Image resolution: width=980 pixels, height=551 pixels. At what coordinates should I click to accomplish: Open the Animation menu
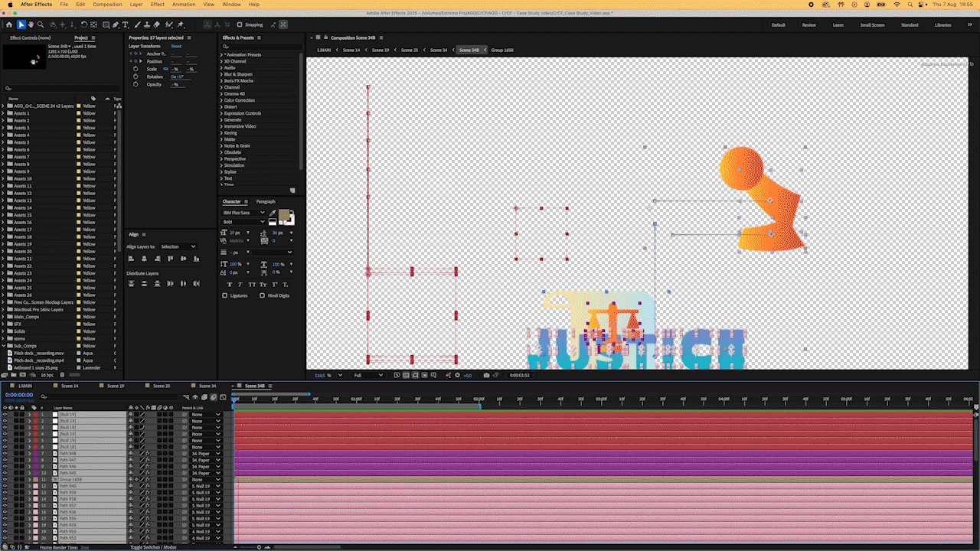184,5
